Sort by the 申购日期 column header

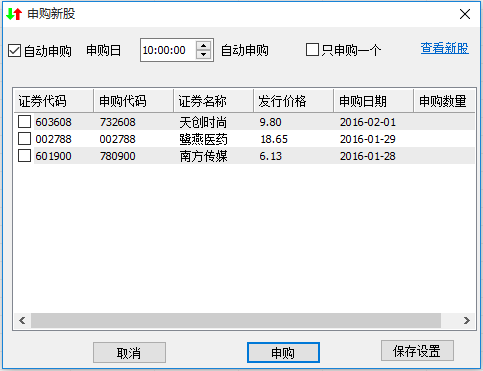pos(374,101)
